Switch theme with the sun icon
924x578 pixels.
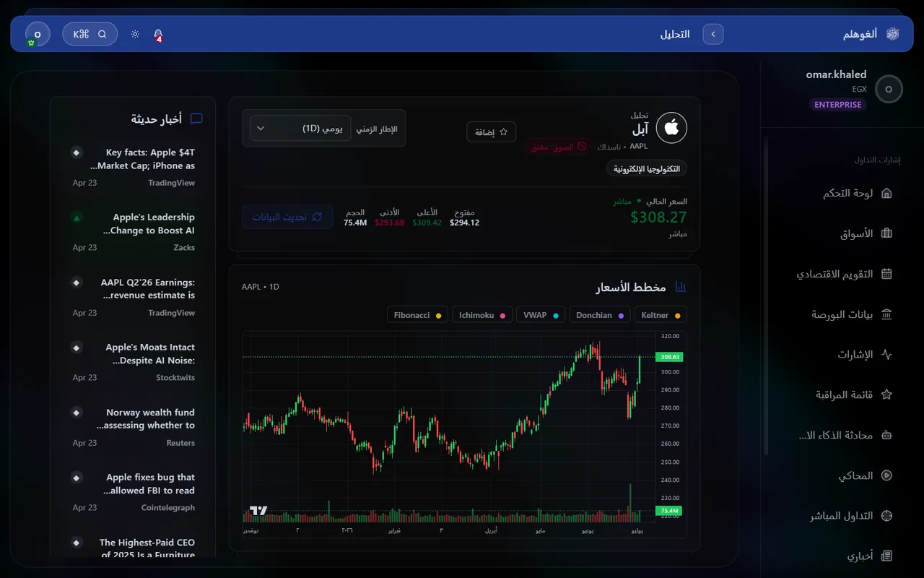pyautogui.click(x=135, y=34)
